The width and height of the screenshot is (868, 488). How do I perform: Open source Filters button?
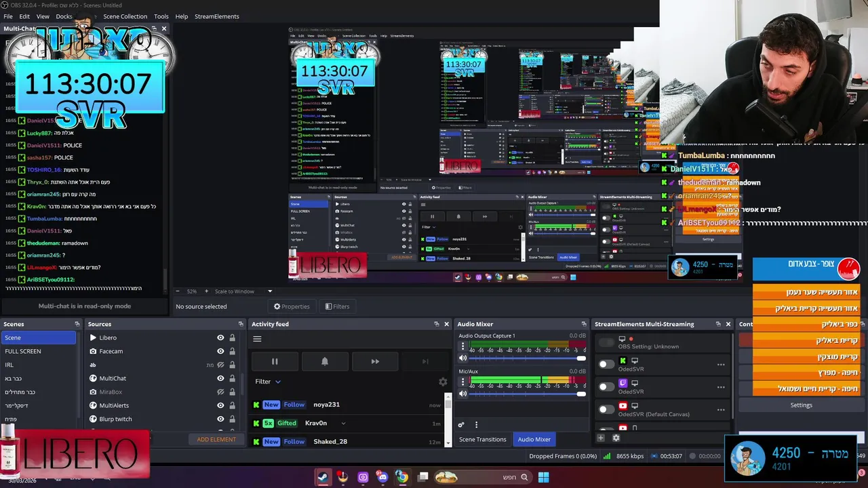(337, 306)
